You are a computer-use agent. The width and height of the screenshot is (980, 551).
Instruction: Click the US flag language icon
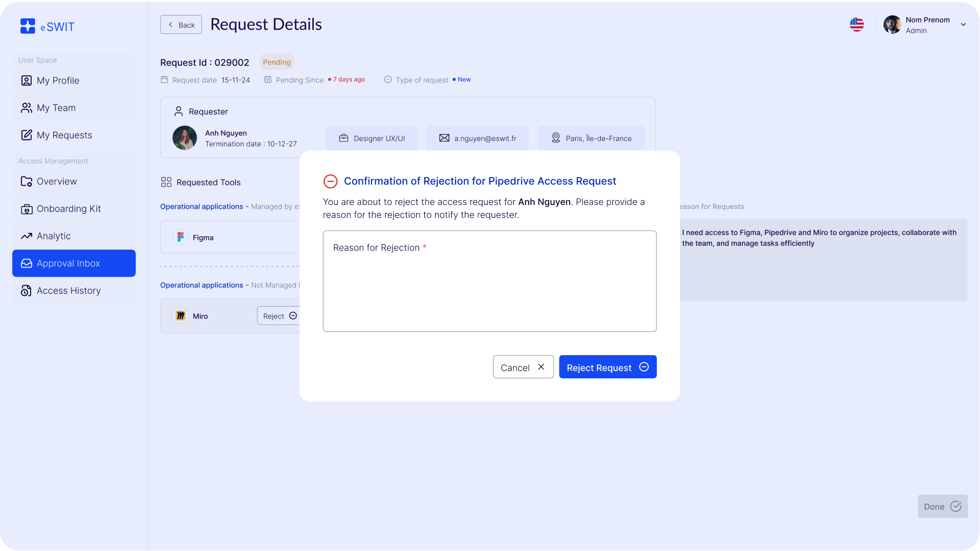click(x=857, y=25)
